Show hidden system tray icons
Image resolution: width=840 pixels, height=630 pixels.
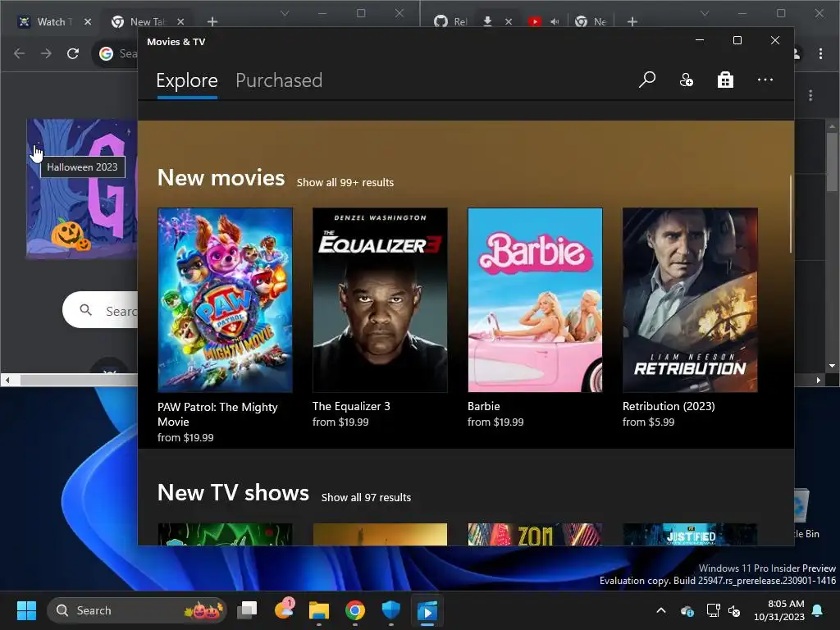coord(661,610)
